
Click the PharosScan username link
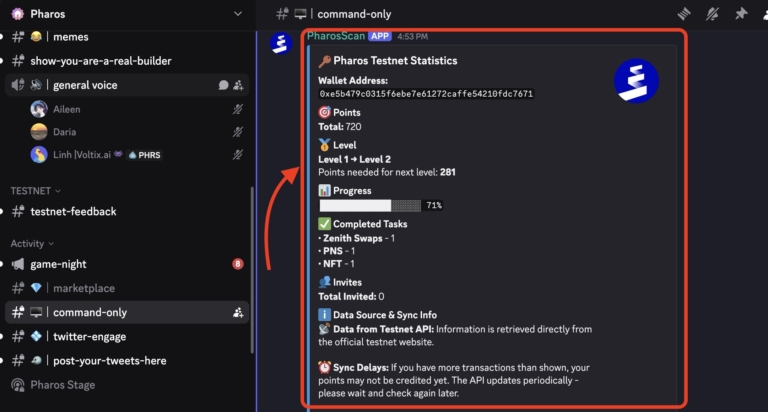pyautogui.click(x=336, y=36)
